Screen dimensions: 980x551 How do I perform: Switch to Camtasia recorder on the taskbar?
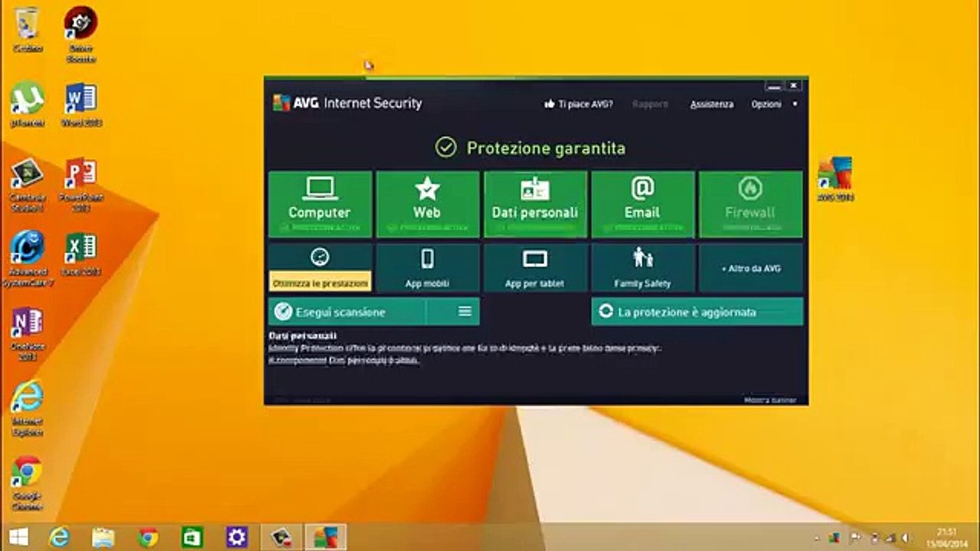click(x=281, y=536)
